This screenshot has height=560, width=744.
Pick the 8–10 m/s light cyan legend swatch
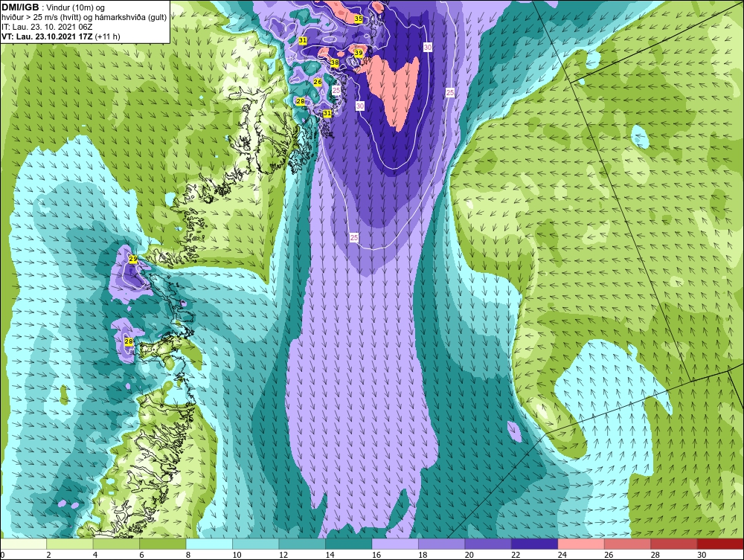(209, 544)
